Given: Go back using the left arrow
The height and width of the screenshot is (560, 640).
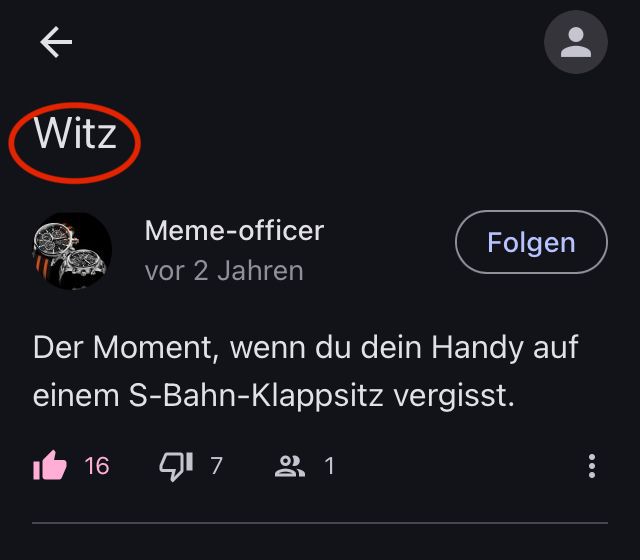Looking at the screenshot, I should pos(56,42).
